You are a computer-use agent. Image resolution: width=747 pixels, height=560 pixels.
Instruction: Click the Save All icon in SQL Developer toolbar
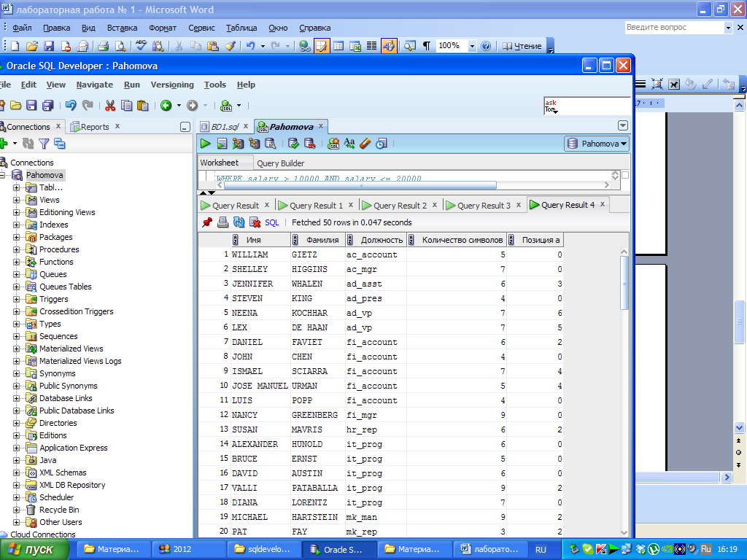tap(47, 105)
